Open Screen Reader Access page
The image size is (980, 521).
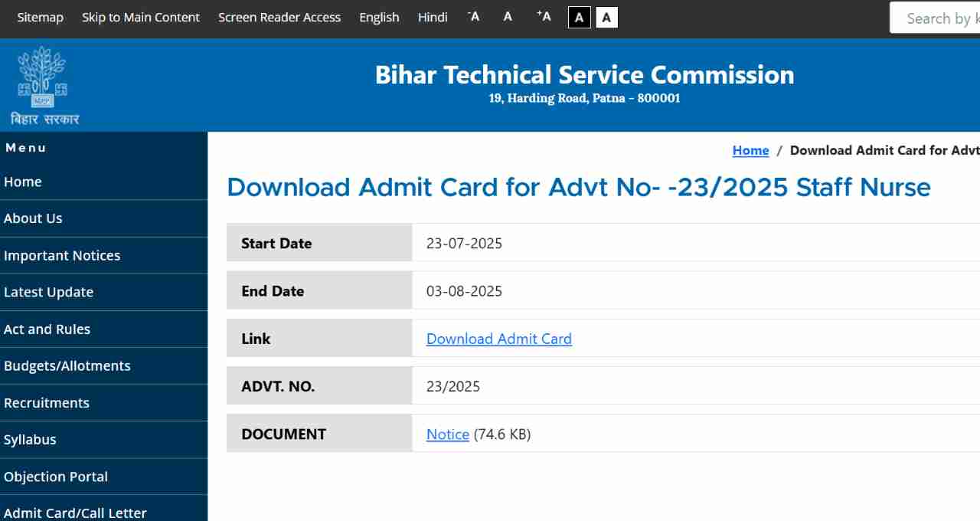pyautogui.click(x=279, y=17)
